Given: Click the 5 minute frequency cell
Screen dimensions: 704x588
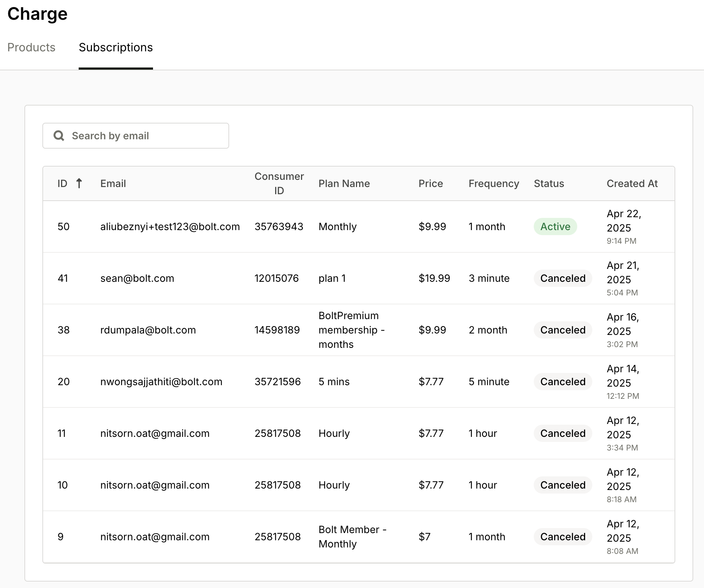Looking at the screenshot, I should tap(489, 382).
